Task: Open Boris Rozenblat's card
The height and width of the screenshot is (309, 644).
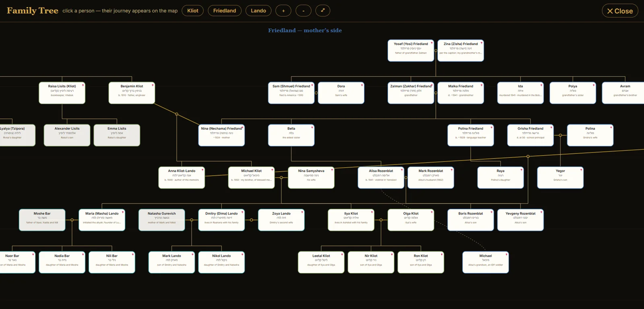Action: pos(471,220)
